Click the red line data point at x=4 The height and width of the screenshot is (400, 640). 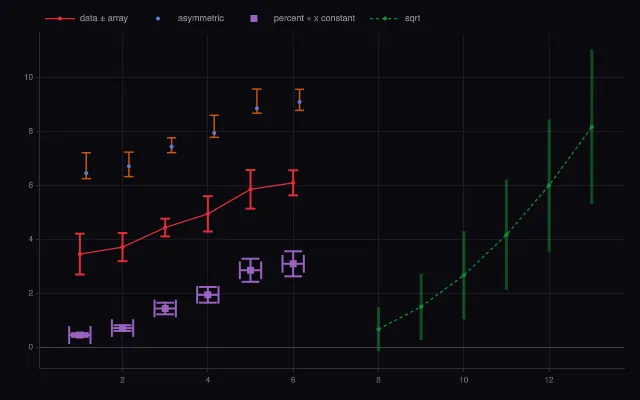208,213
